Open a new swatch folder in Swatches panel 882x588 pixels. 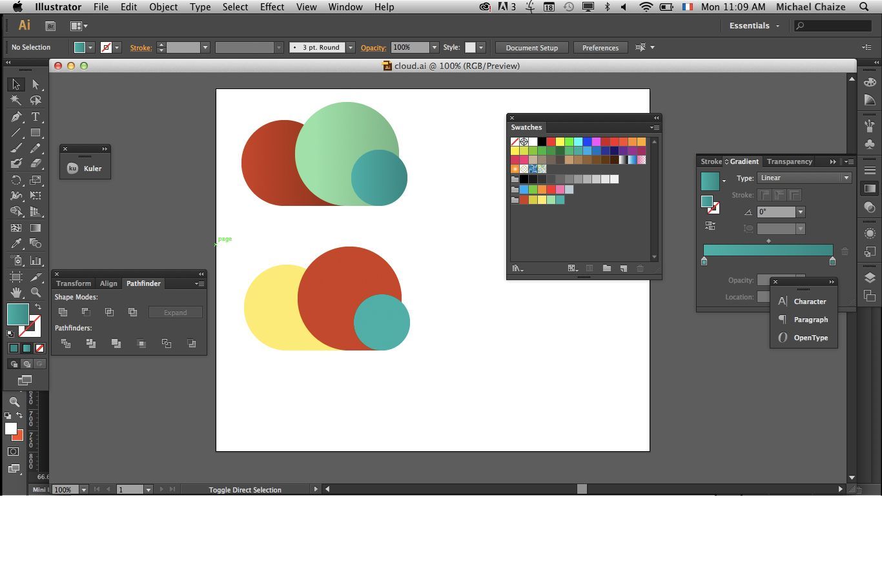[x=608, y=268]
